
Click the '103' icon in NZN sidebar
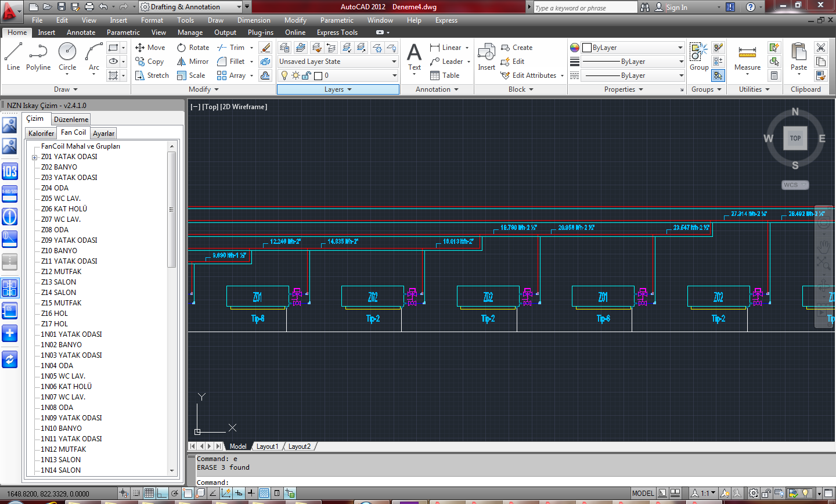point(10,171)
